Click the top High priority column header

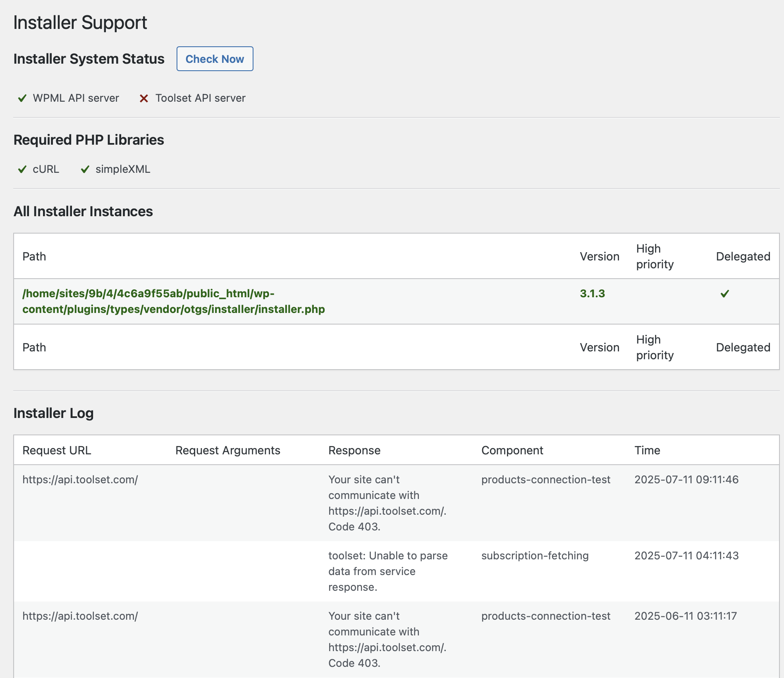click(x=655, y=256)
